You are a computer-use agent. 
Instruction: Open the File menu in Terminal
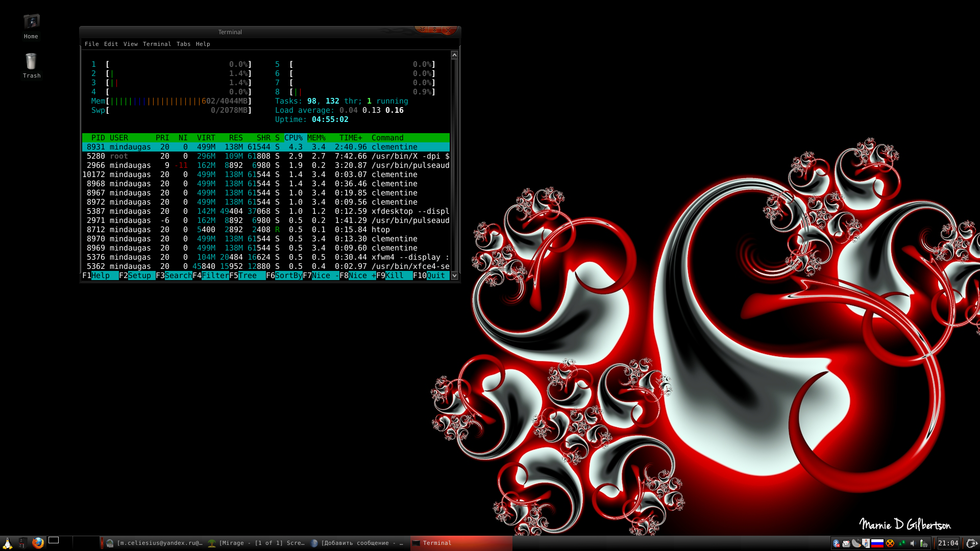91,44
